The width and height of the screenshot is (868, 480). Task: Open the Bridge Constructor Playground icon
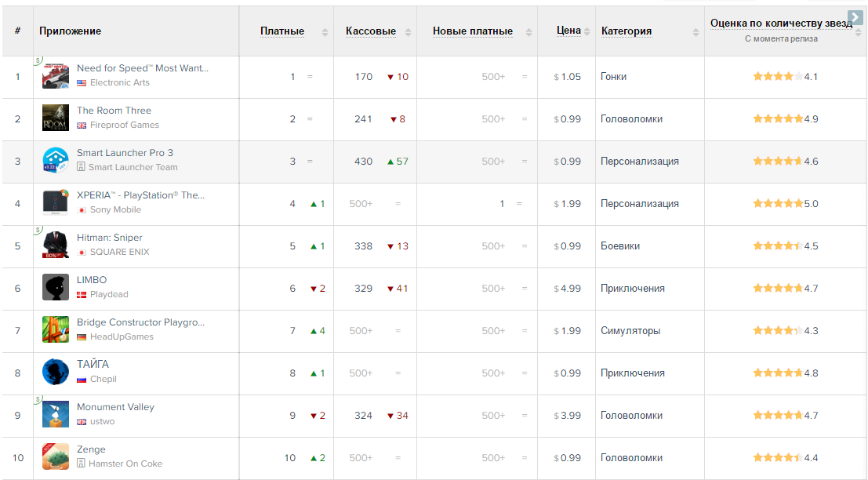[56, 330]
